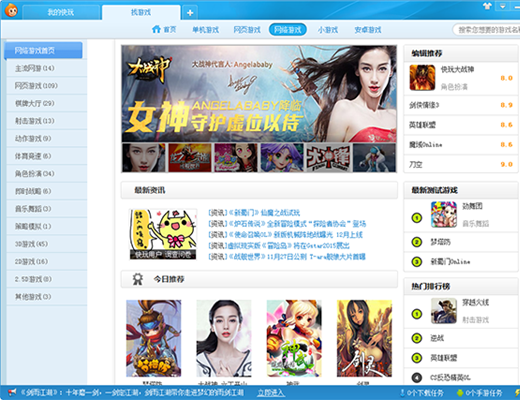Open 英雄联盟 ranked third in 热门排行榜
The image size is (520, 400).
click(x=461, y=358)
